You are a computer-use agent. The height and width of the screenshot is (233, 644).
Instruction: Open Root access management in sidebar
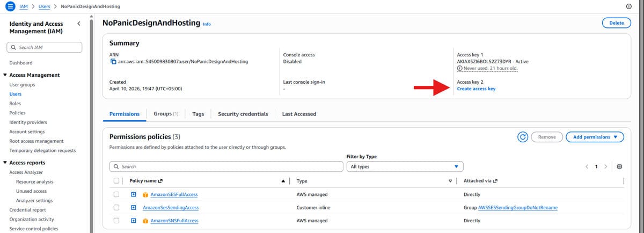(36, 141)
